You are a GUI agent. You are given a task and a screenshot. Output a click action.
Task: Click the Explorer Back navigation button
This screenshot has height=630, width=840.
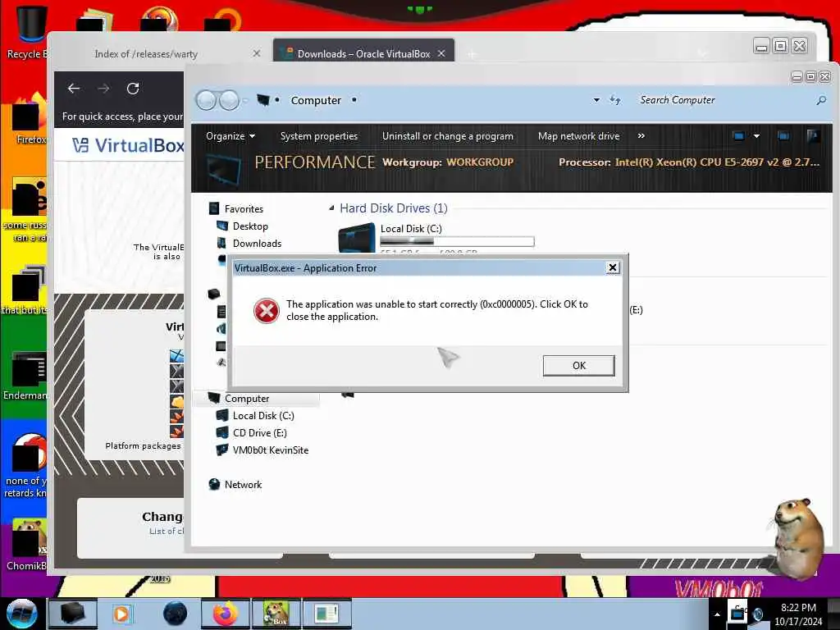206,100
